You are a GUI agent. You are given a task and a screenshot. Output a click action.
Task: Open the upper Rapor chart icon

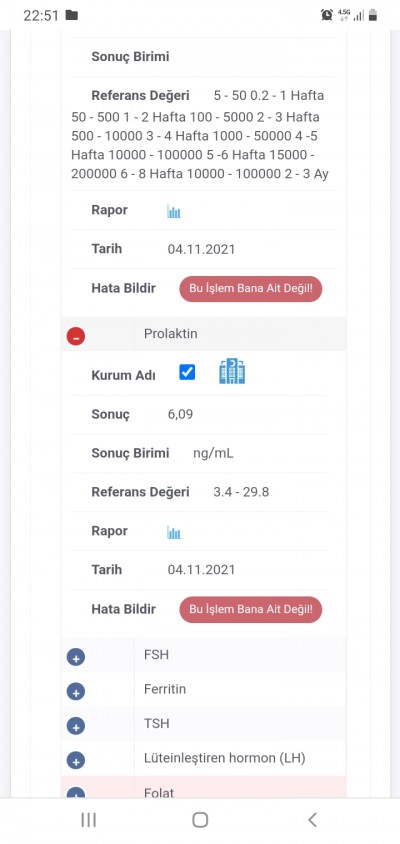[x=174, y=212]
